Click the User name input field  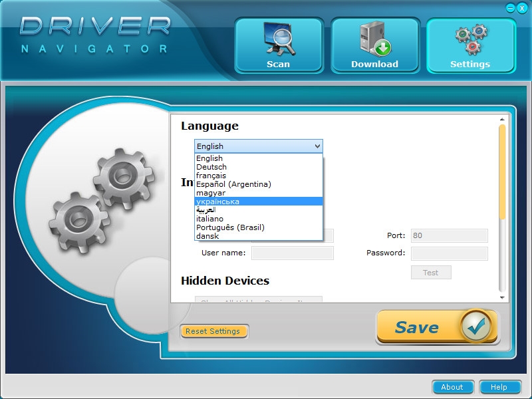[293, 253]
